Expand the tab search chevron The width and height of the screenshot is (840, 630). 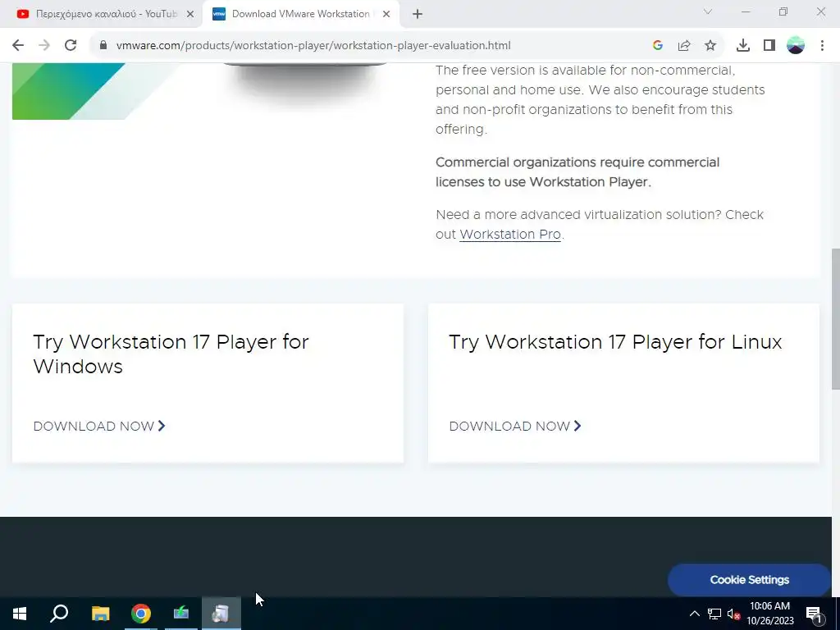pyautogui.click(x=708, y=11)
